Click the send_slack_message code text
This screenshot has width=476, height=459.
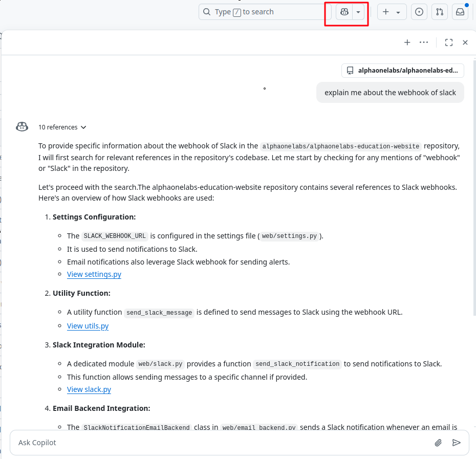click(159, 312)
